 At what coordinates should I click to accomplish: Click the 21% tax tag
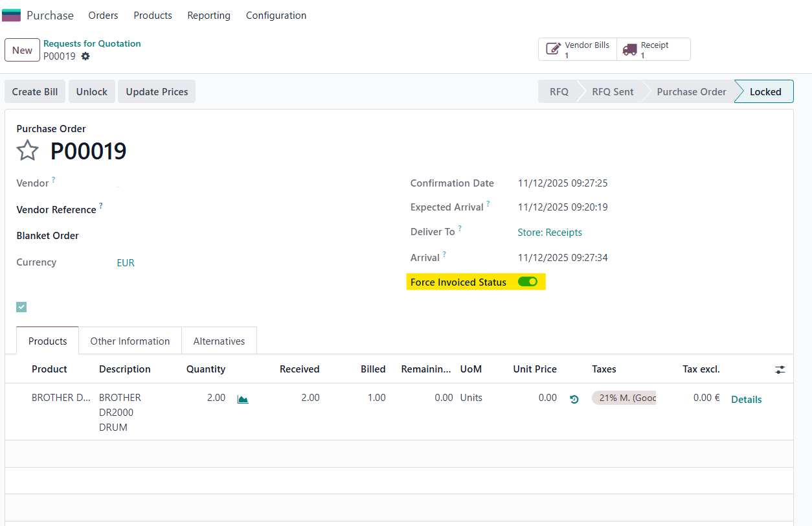click(x=624, y=398)
